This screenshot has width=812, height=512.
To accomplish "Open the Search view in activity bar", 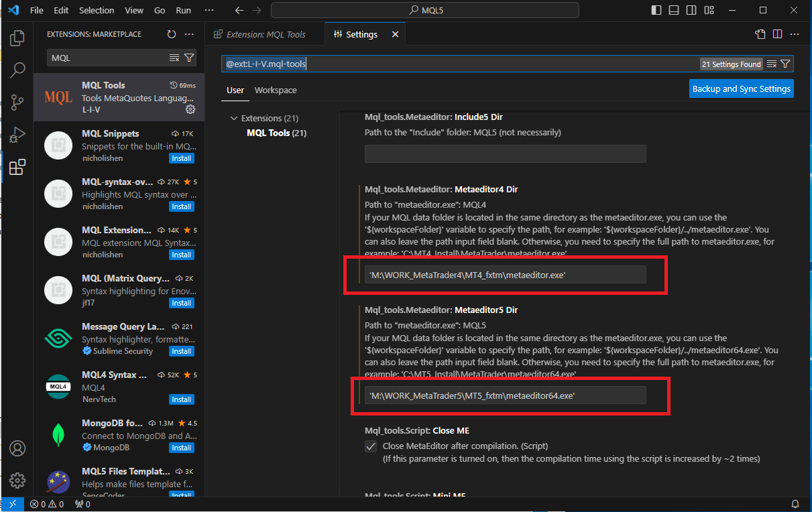I will pos(17,70).
